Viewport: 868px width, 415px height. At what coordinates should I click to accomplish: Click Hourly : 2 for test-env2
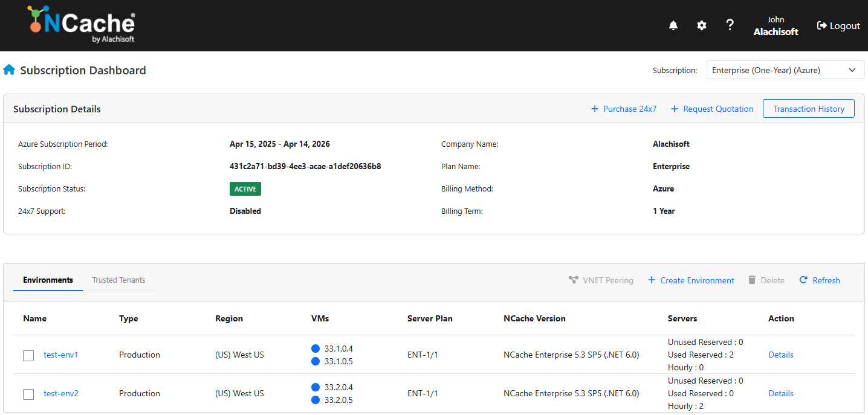(685, 406)
